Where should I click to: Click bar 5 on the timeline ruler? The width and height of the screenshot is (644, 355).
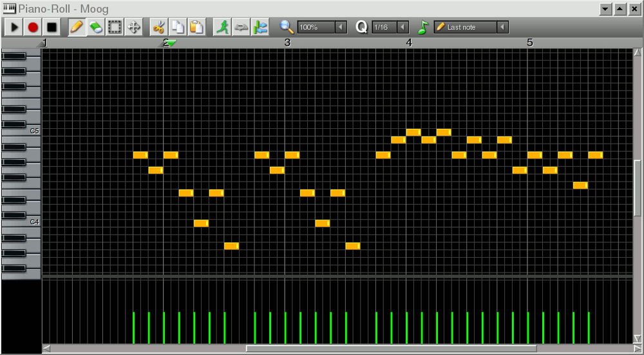point(530,43)
